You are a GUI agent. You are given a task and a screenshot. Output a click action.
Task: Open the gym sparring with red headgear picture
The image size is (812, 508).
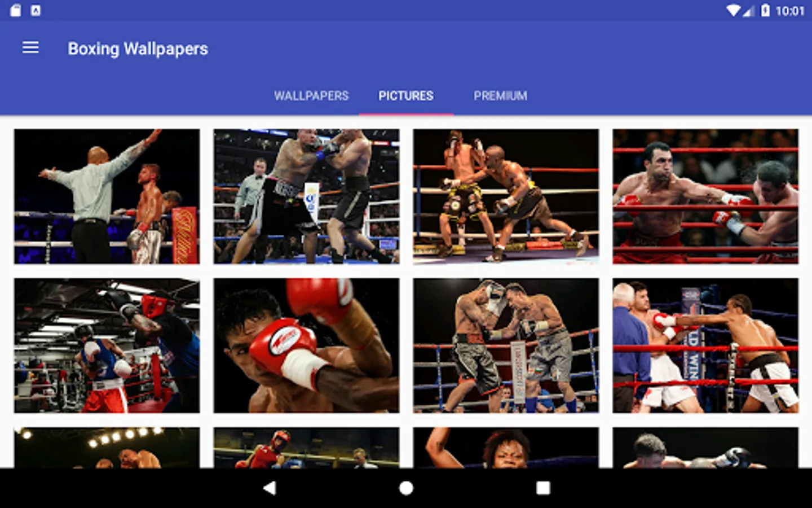[x=107, y=345]
